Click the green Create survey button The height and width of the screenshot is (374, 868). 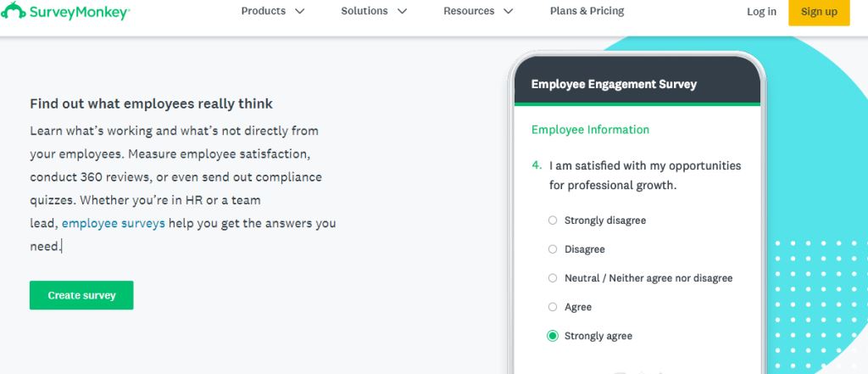pyautogui.click(x=81, y=295)
